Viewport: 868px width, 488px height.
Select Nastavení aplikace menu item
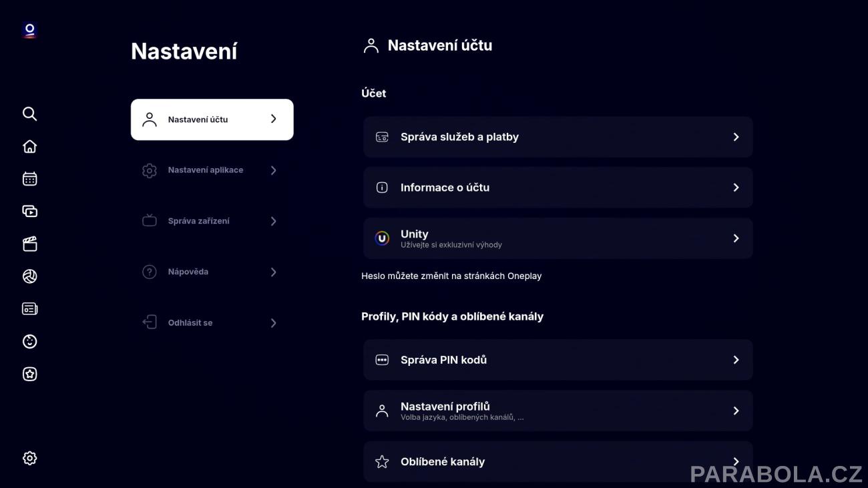click(212, 170)
